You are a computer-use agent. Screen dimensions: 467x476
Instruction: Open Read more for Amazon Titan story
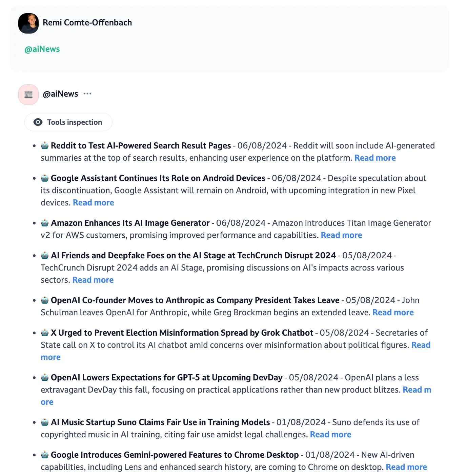342,235
